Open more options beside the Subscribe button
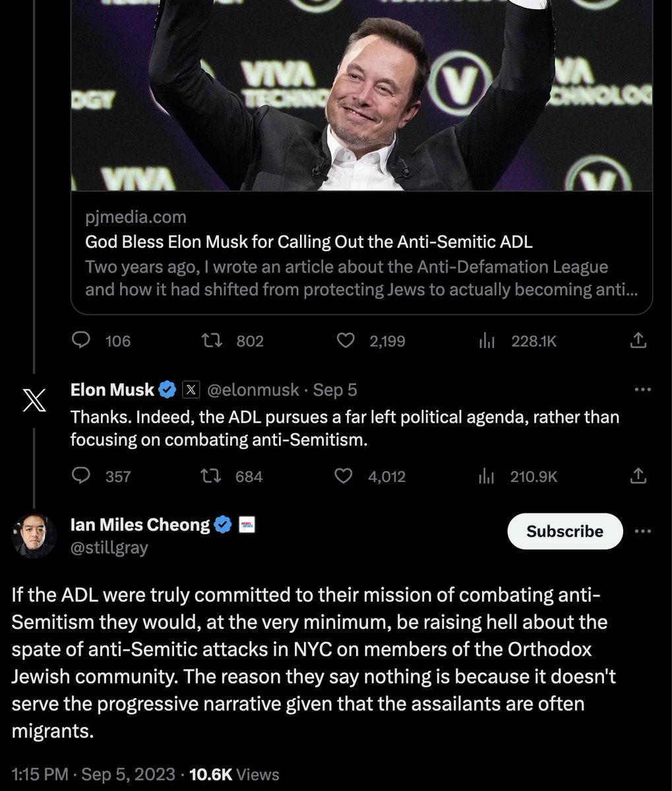672x791 pixels. coord(642,531)
